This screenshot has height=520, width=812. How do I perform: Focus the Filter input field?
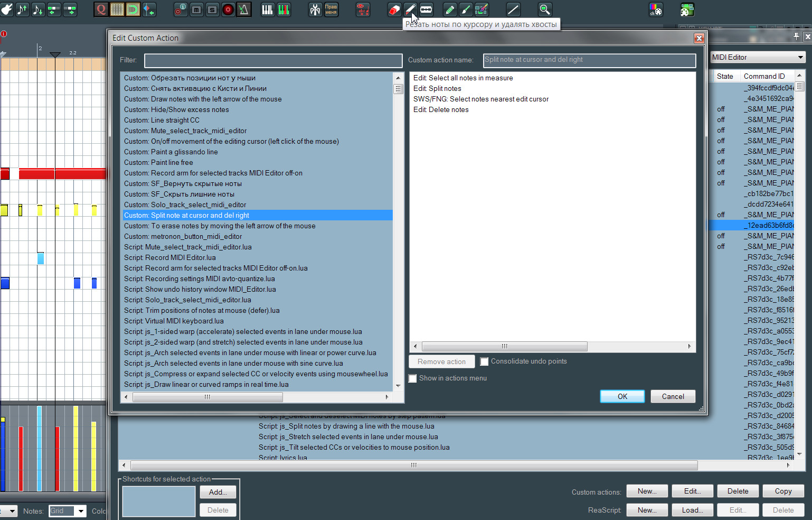coord(273,60)
